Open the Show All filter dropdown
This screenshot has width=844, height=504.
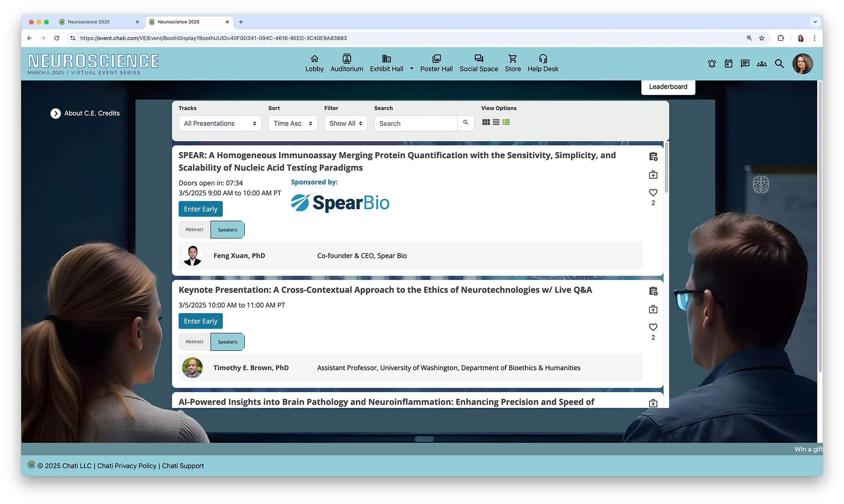point(346,124)
